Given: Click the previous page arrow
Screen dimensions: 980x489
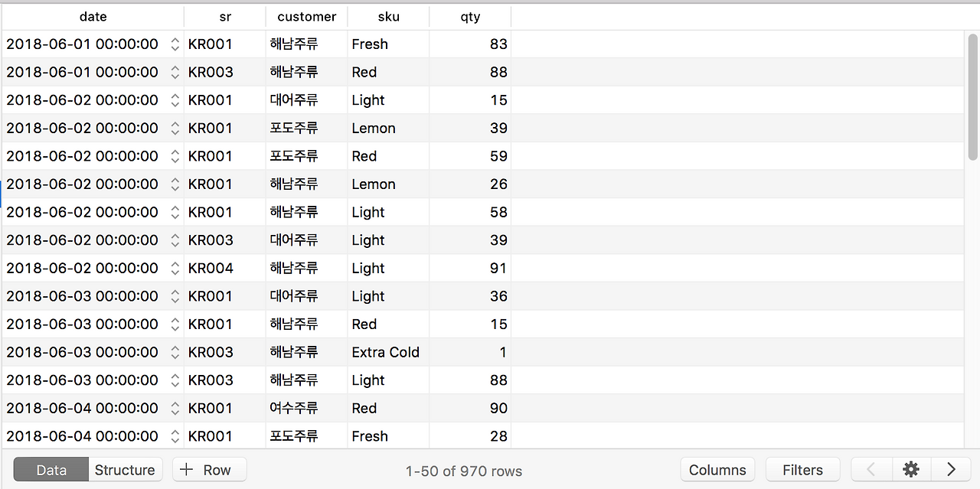Looking at the screenshot, I should coord(871,469).
